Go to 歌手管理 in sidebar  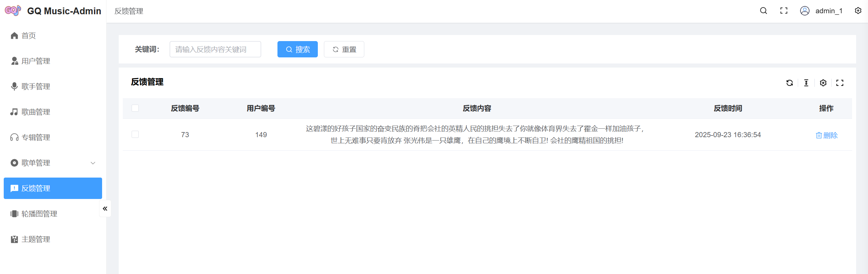coord(36,87)
